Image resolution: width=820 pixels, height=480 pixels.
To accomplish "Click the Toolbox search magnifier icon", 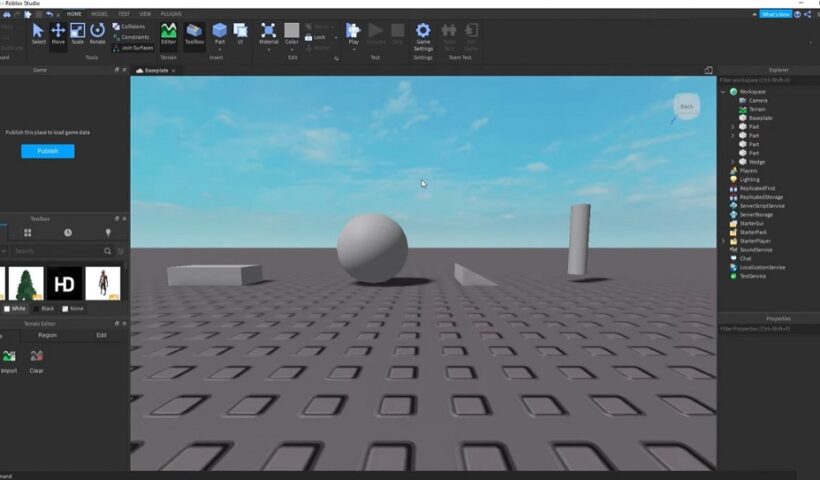I will pyautogui.click(x=107, y=251).
